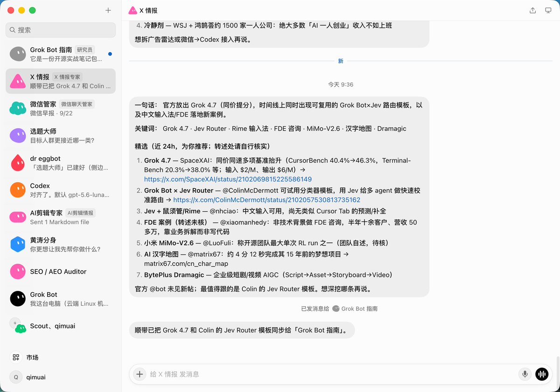Viewport: 560px width, 392px height.
Task: Click the 小米 MiMo-V2.6 list item
Action: point(266,243)
